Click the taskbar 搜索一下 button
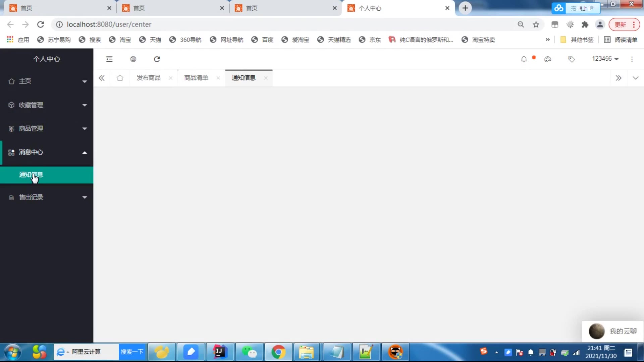Image resolution: width=644 pixels, height=362 pixels. click(132, 352)
